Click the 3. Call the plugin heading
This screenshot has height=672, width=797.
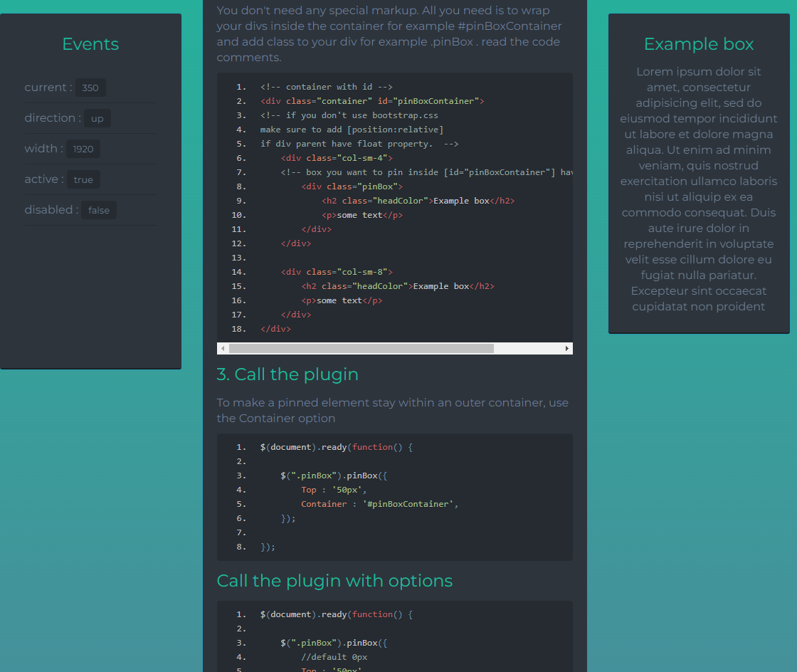point(287,374)
